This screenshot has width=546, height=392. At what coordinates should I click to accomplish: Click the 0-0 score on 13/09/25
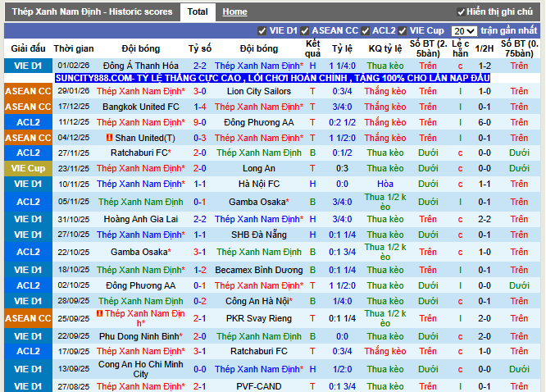tap(199, 369)
